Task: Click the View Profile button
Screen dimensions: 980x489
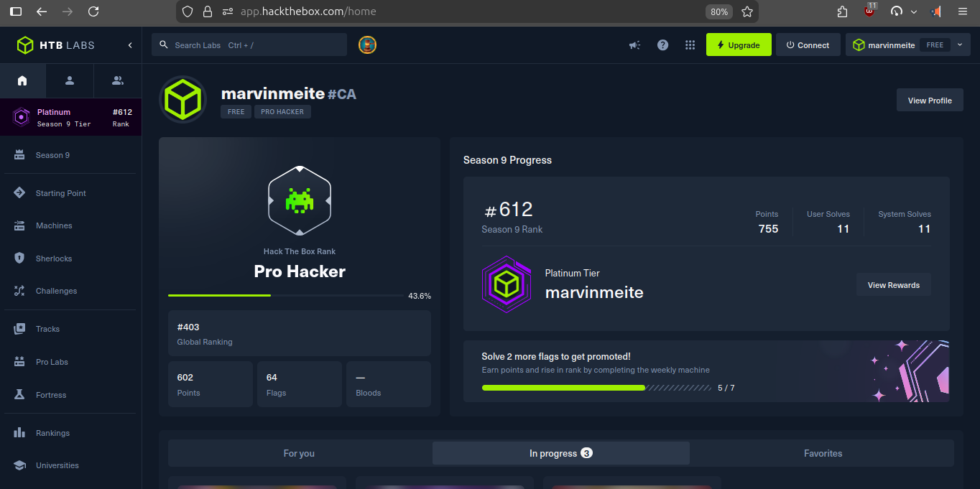Action: [930, 100]
